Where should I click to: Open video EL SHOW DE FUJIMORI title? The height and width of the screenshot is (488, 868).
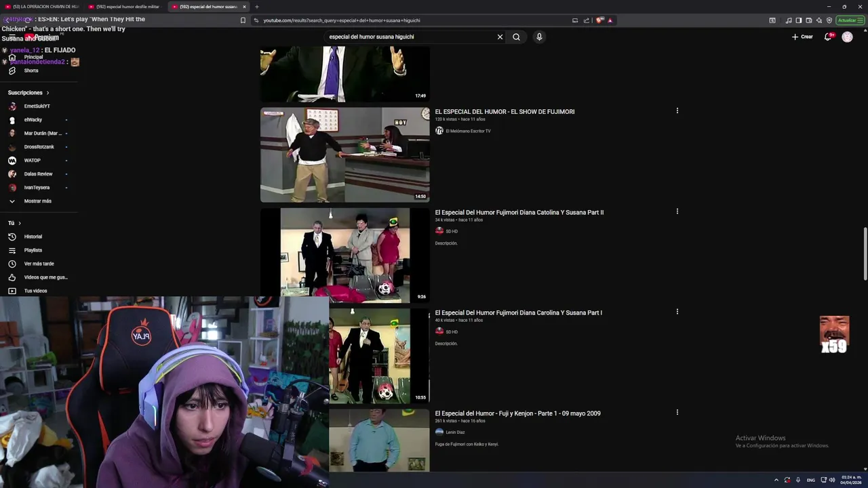pos(505,112)
